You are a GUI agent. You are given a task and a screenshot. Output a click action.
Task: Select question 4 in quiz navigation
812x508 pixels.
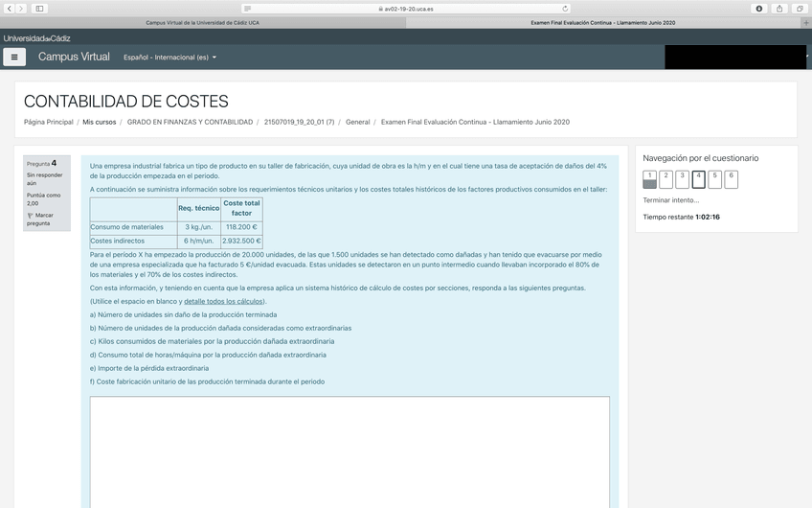(699, 179)
